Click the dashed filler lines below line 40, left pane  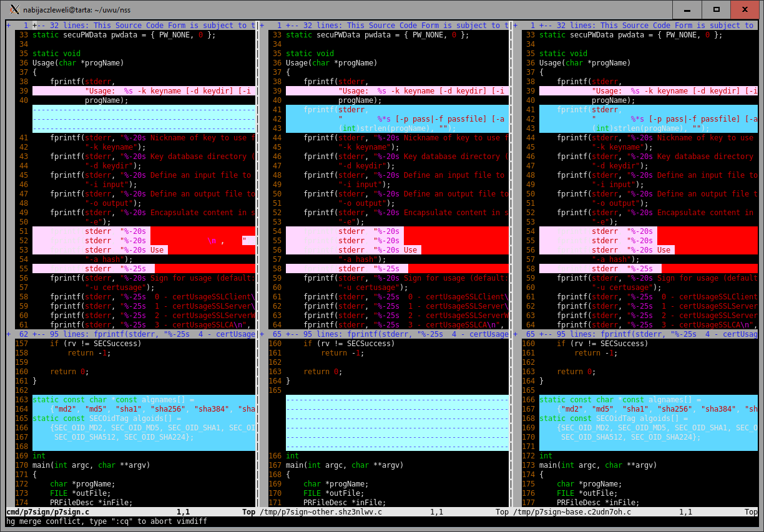click(144, 118)
